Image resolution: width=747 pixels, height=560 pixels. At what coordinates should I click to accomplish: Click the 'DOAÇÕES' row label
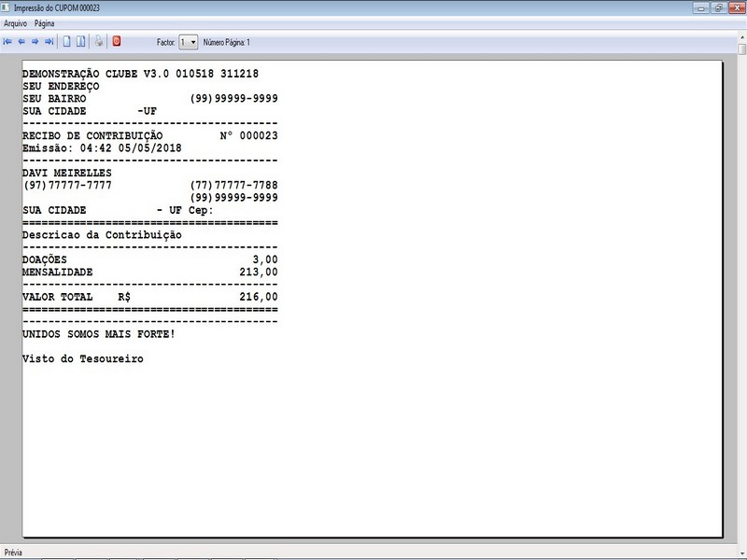(45, 260)
